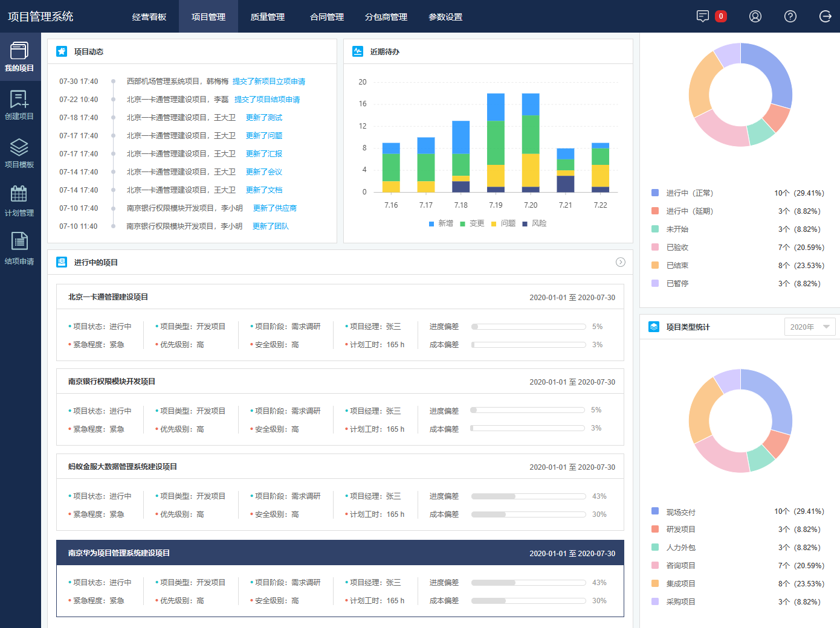
Task: Switch to 质量管理 tab
Action: click(x=268, y=16)
